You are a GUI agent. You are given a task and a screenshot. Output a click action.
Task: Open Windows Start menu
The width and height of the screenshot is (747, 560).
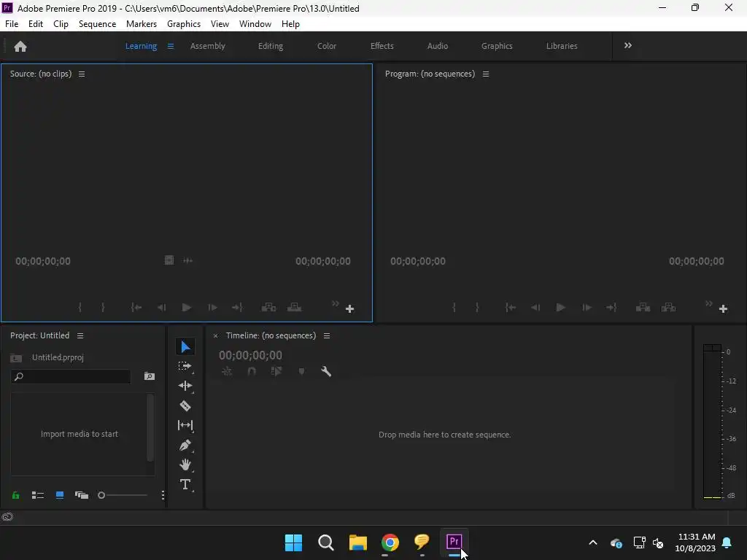coord(293,542)
